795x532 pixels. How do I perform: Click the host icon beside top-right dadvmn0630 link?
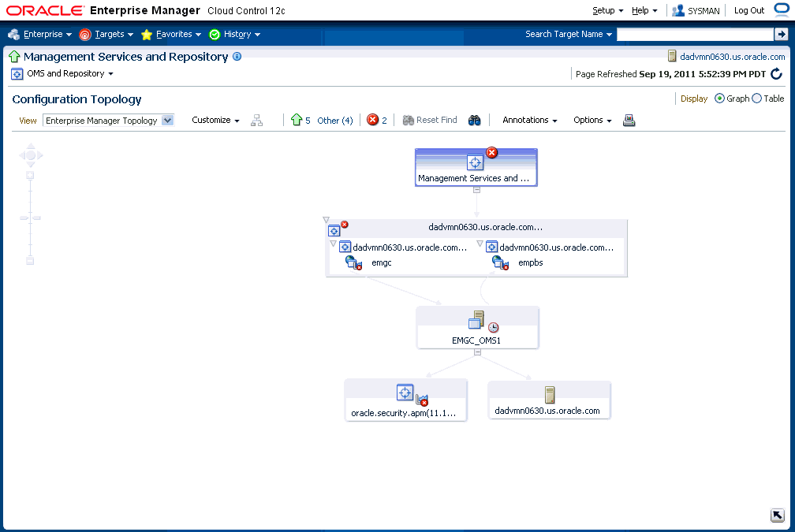pos(672,56)
